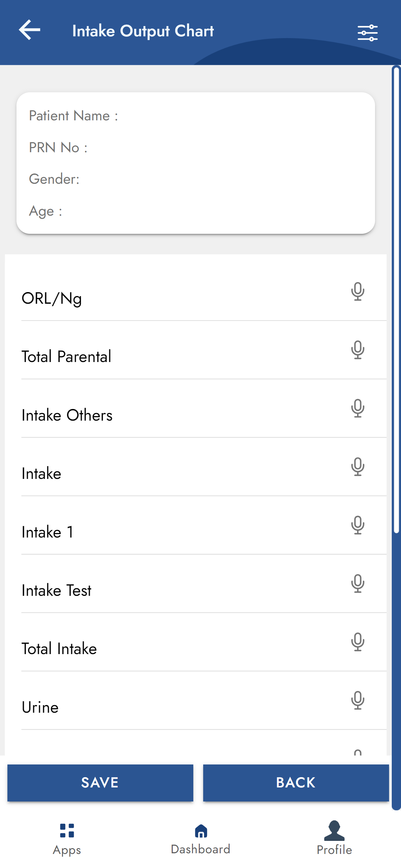Screen dimensions: 401x868
Task: Tap the Urine microphone icon
Action: point(357,700)
